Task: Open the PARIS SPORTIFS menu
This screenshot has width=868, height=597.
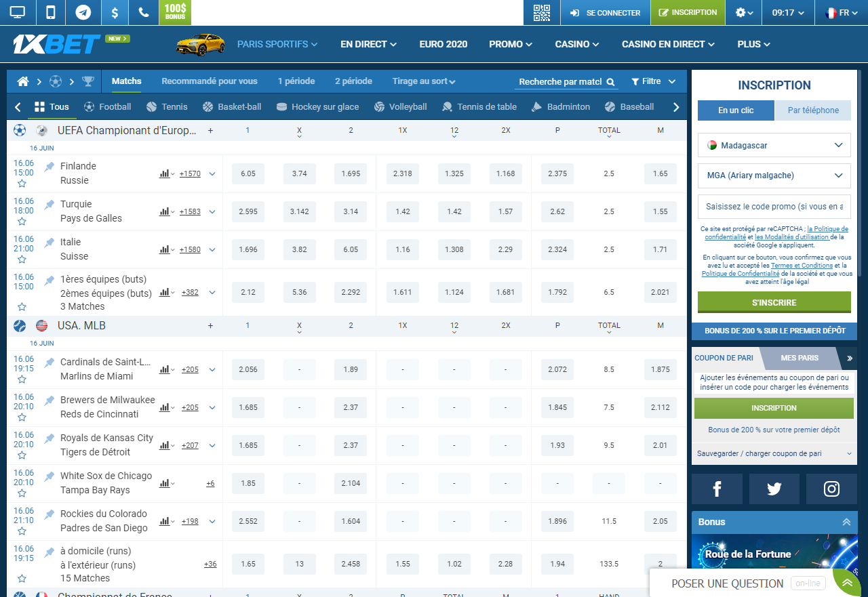Action: [277, 44]
